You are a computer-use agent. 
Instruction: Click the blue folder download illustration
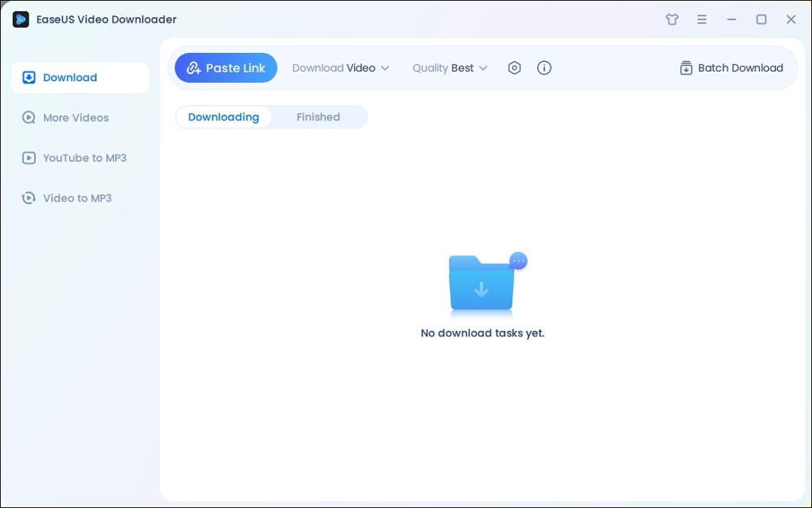(x=483, y=284)
